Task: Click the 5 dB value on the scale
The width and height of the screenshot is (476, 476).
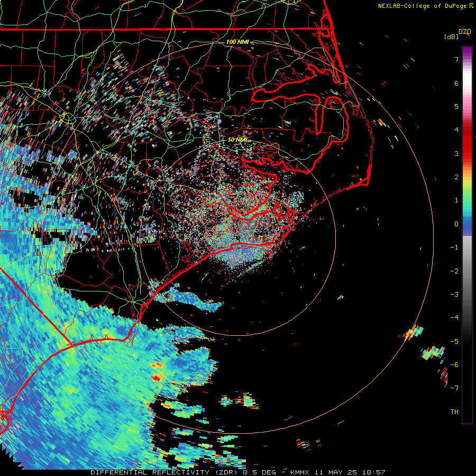Action: [456, 106]
